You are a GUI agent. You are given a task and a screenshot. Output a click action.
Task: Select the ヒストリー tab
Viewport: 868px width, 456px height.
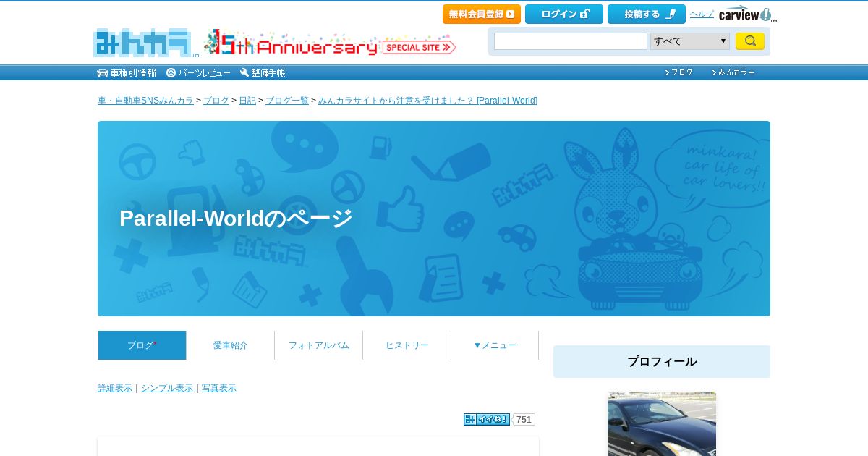pyautogui.click(x=407, y=345)
